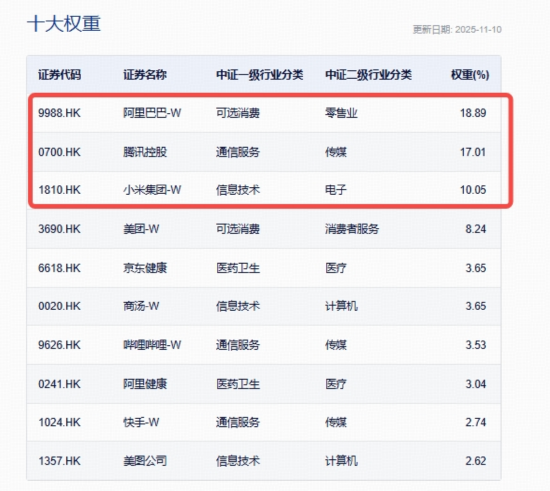Screen dimensions: 550x491
Task: Click the 零售业 industry cell
Action: 341,113
